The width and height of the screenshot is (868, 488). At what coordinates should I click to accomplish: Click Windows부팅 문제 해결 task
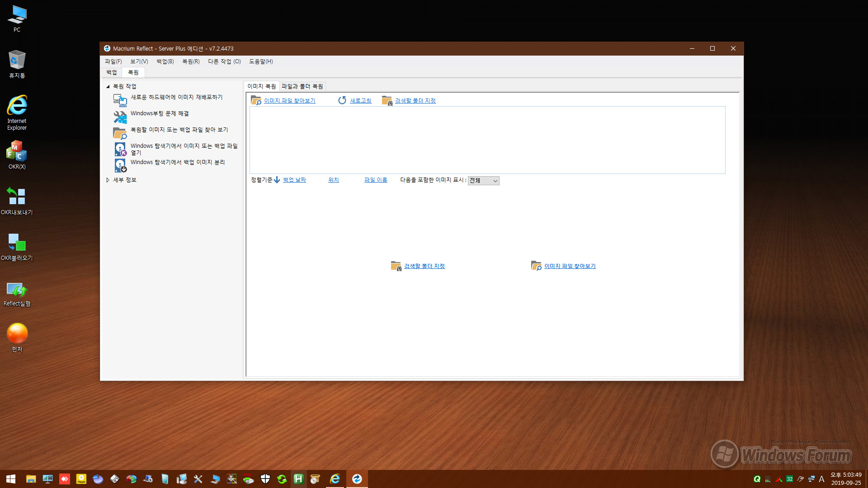coord(160,113)
